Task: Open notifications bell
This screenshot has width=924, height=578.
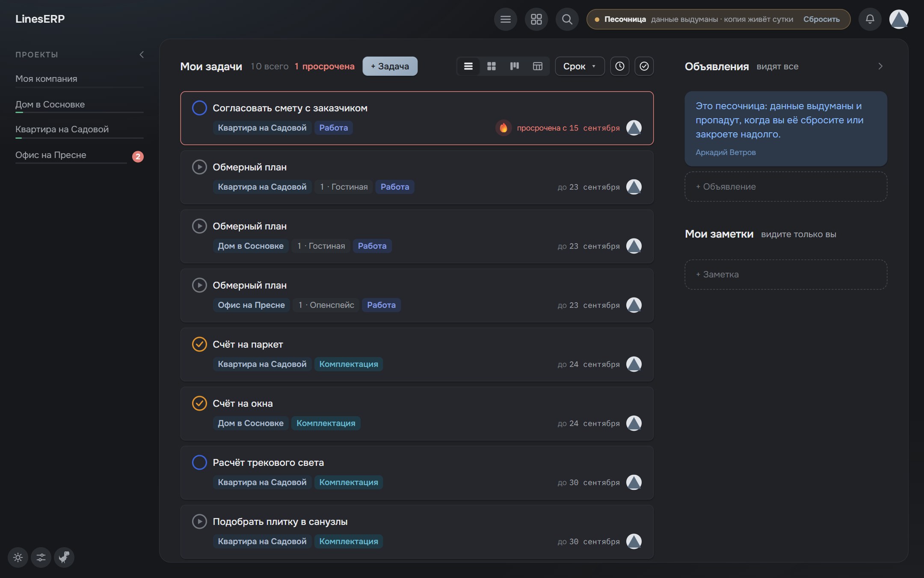Action: (870, 19)
